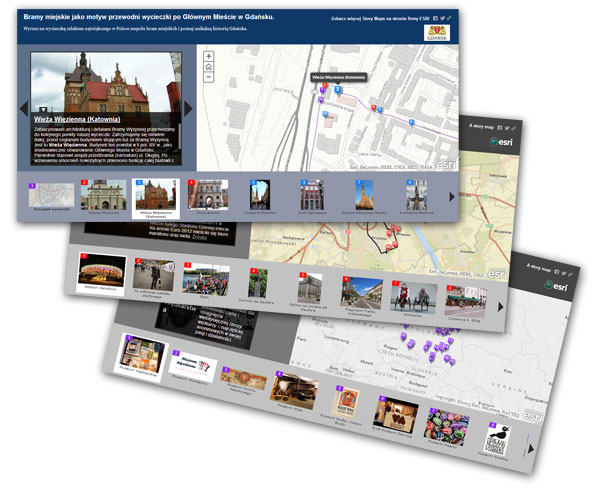Open thumbnail 3 'Start' crowd photo
This screenshot has height=497, width=600.
point(206,280)
